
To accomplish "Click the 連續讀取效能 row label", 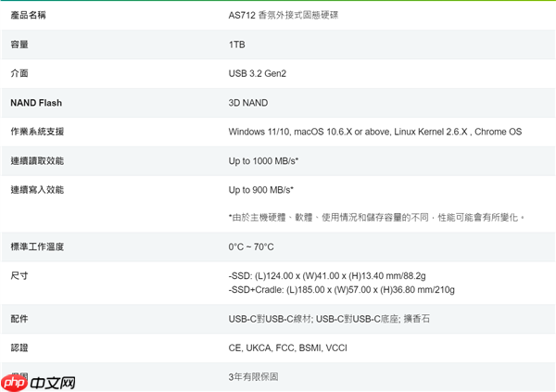I will [37, 161].
